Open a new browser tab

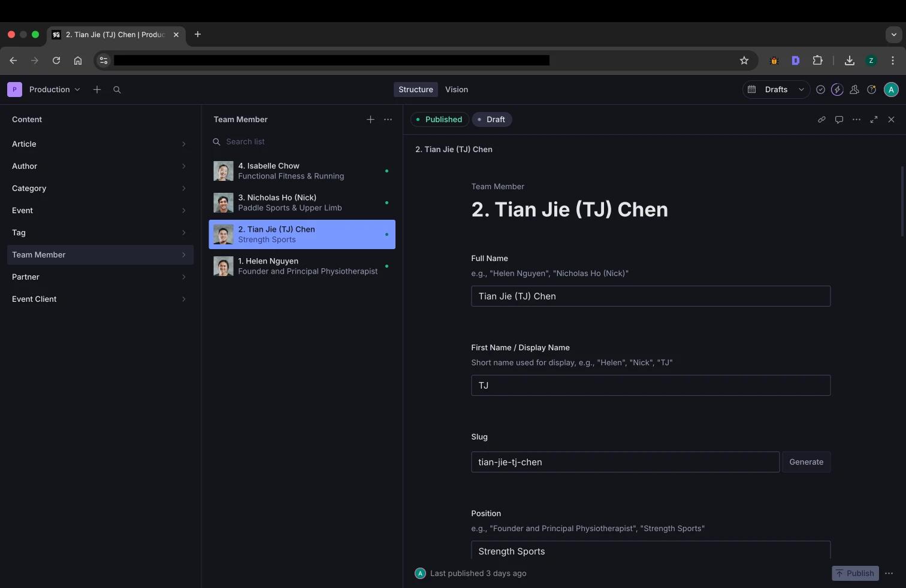click(198, 34)
